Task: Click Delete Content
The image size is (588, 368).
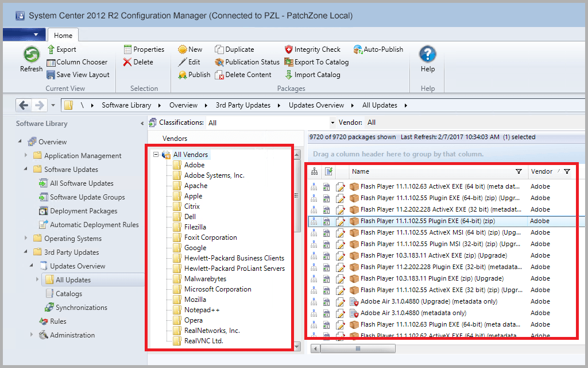Action: click(x=243, y=75)
